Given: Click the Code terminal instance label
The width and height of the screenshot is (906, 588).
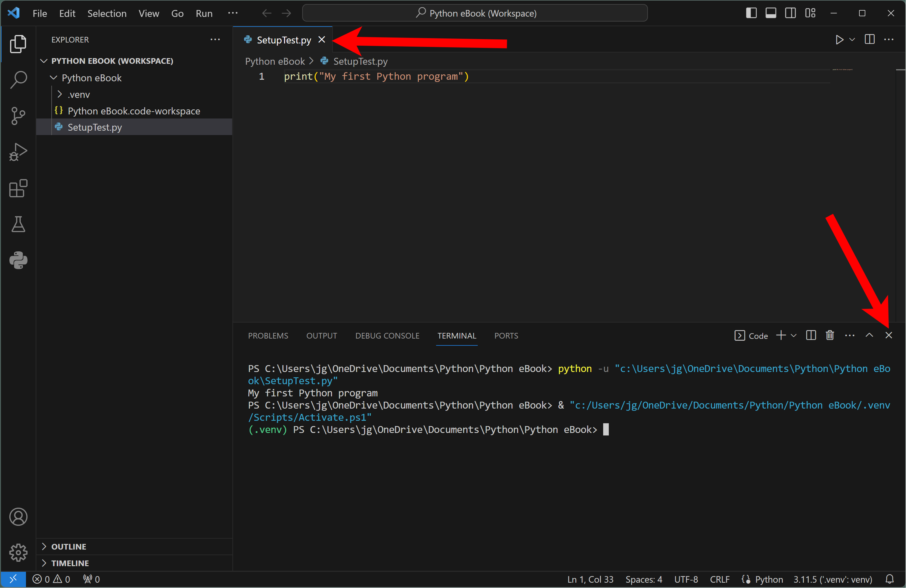Looking at the screenshot, I should [751, 335].
